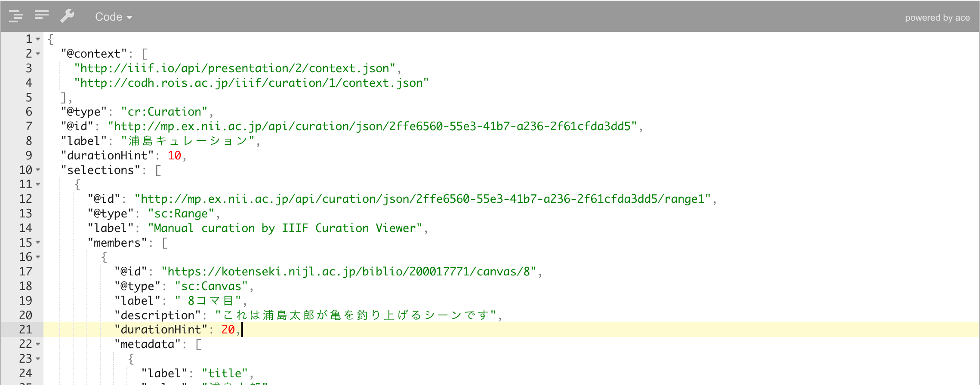The image size is (980, 385).
Task: Click the kotenseki.nijl.ac.jp canvas URL string
Action: tap(349, 272)
